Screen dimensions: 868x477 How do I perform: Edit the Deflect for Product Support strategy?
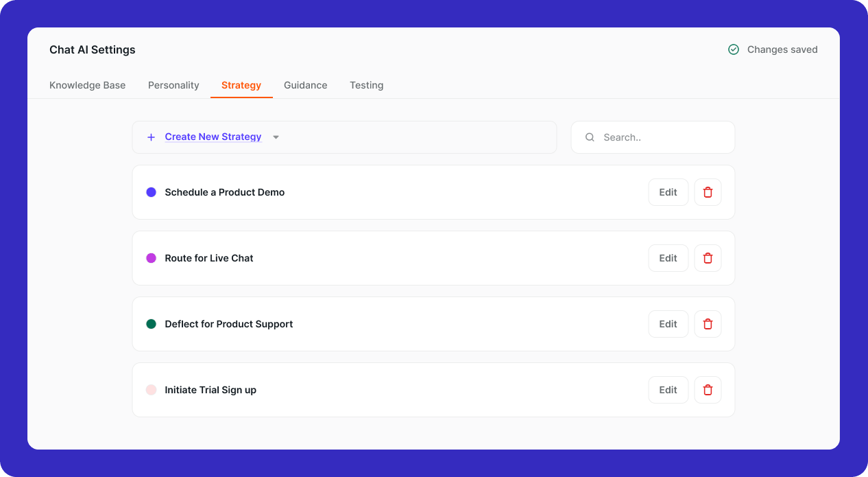668,324
